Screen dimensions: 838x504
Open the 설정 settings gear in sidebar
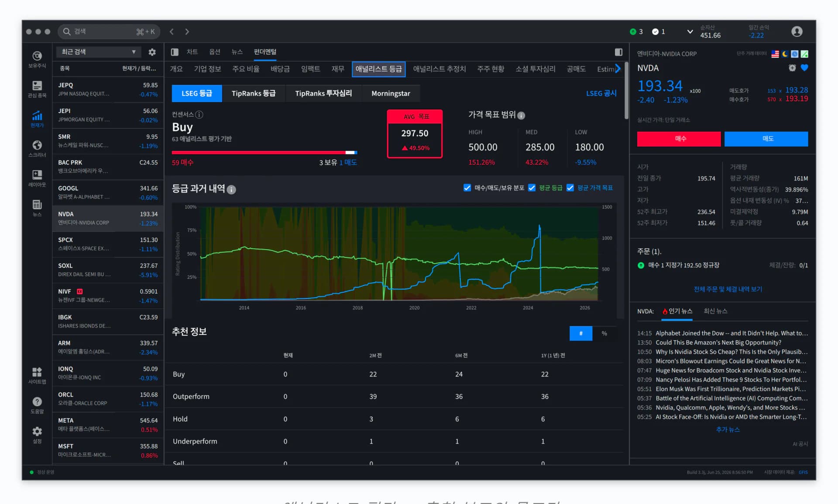[37, 432]
